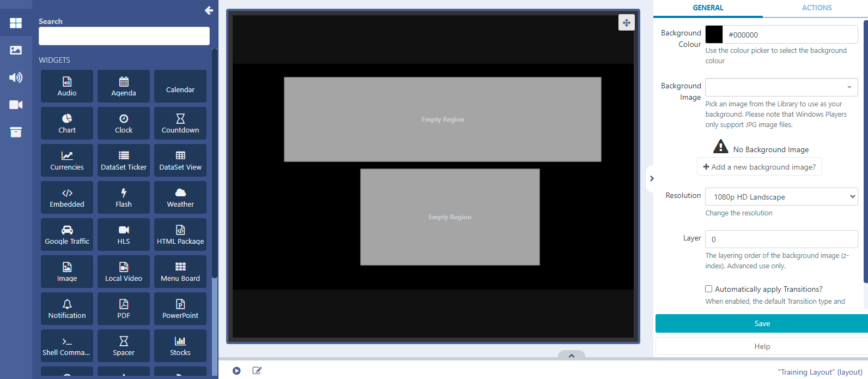The width and height of the screenshot is (868, 379).
Task: Collapse the properties panel chevron
Action: [x=651, y=178]
